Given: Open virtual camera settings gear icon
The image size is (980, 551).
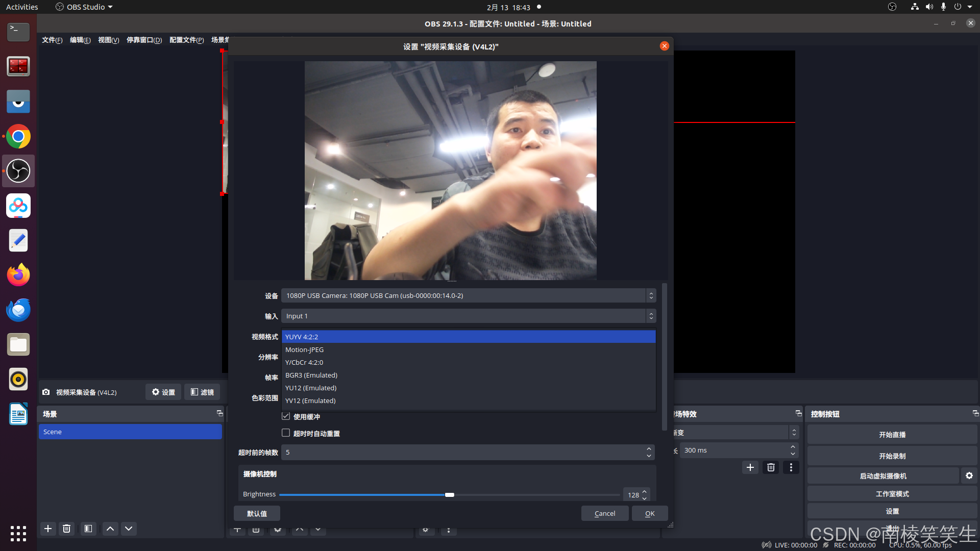Looking at the screenshot, I should 969,475.
